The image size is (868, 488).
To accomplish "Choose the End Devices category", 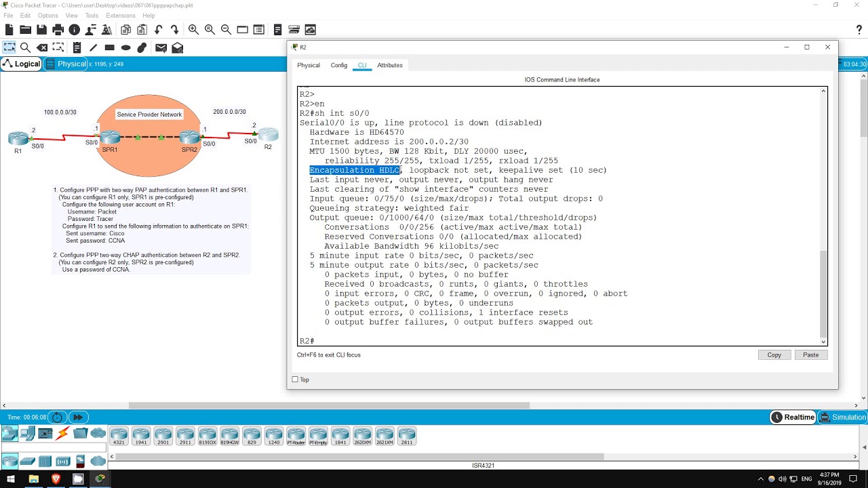I will click(27, 434).
